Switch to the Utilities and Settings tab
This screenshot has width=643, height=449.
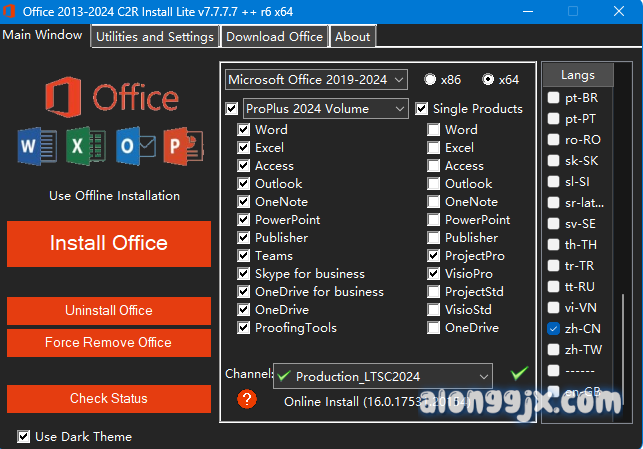pos(154,36)
